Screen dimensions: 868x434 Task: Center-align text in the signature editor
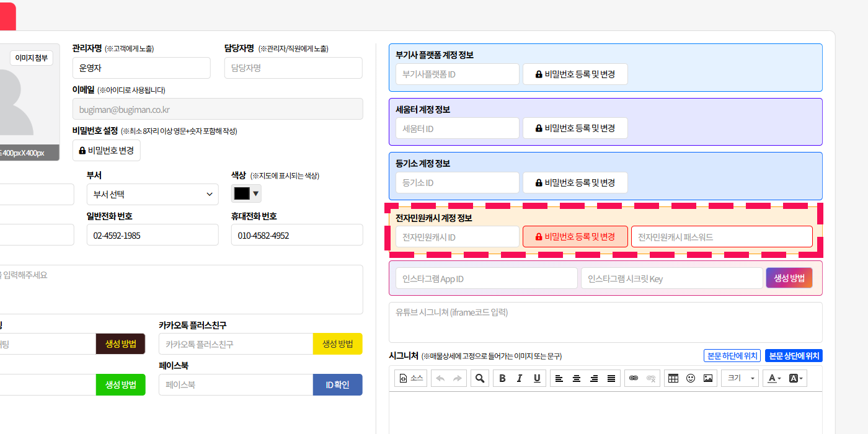(577, 378)
